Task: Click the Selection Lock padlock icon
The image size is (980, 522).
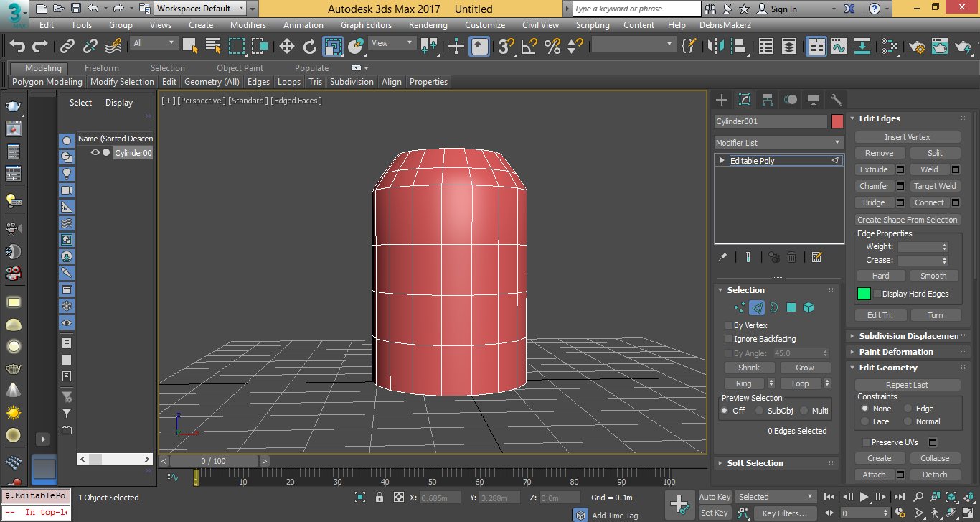Action: pos(380,497)
